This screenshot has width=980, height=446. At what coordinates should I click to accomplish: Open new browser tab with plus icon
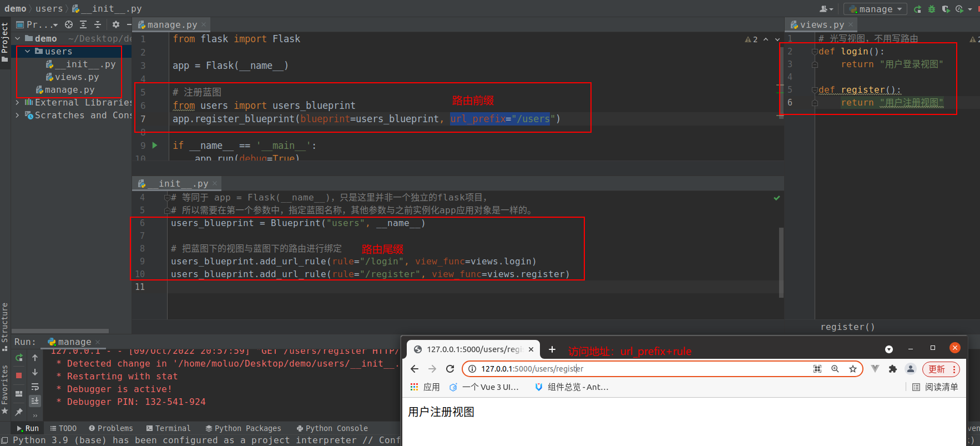(552, 349)
